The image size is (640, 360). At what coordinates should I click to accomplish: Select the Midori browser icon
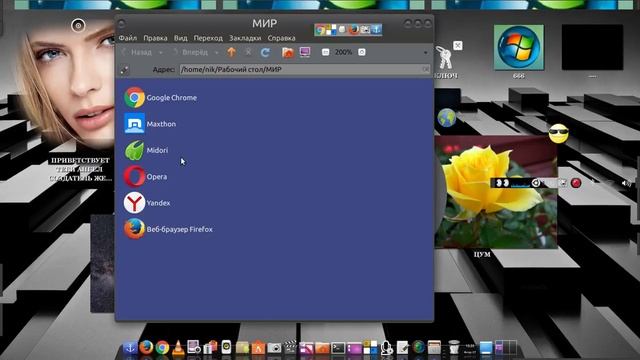click(x=134, y=150)
